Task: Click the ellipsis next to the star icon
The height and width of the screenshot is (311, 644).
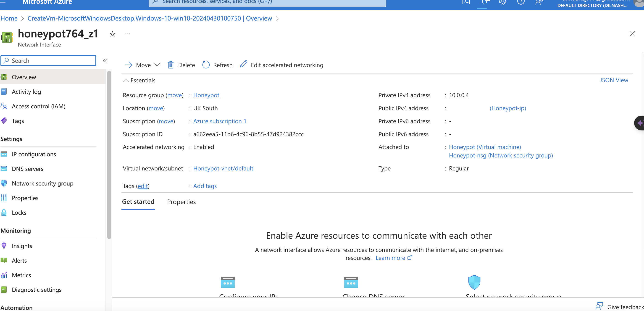Action: pos(127,34)
